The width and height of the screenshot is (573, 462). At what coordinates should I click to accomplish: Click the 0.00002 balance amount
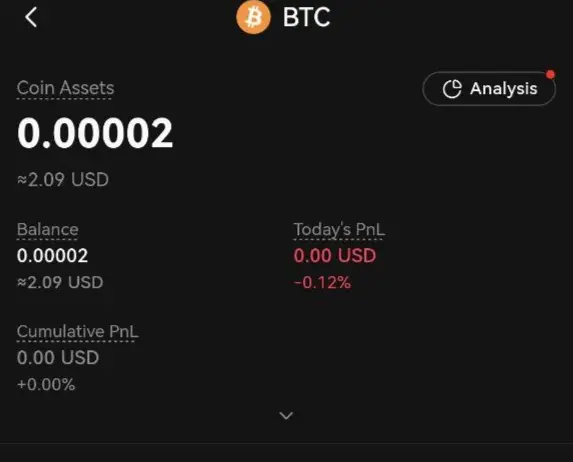52,255
